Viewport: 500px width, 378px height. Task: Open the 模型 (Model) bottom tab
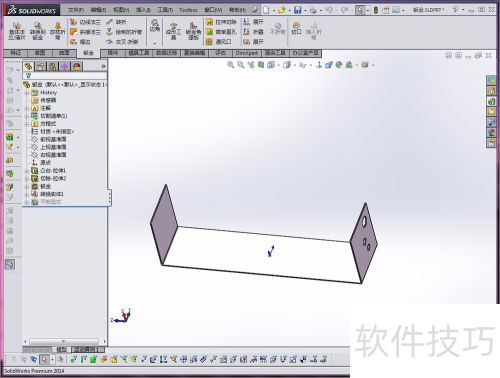(62, 350)
